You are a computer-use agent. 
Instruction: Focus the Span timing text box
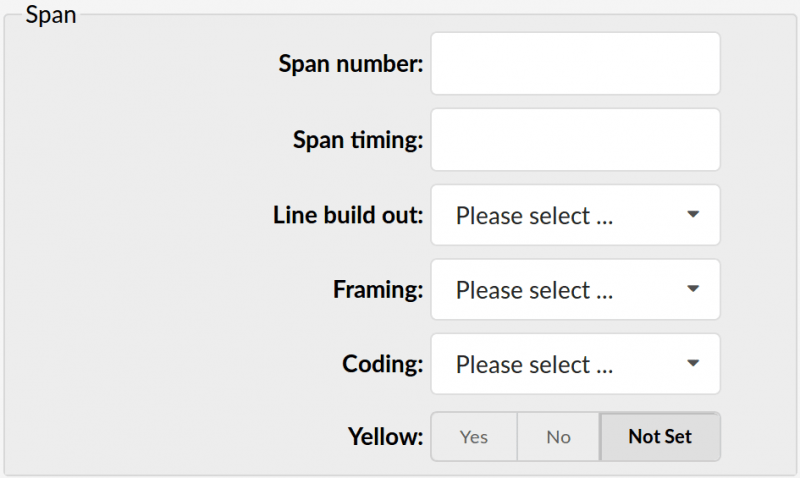pos(576,140)
